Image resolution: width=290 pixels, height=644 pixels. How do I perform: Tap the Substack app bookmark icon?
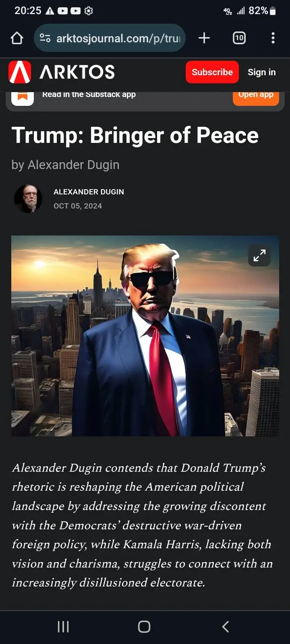click(x=23, y=97)
